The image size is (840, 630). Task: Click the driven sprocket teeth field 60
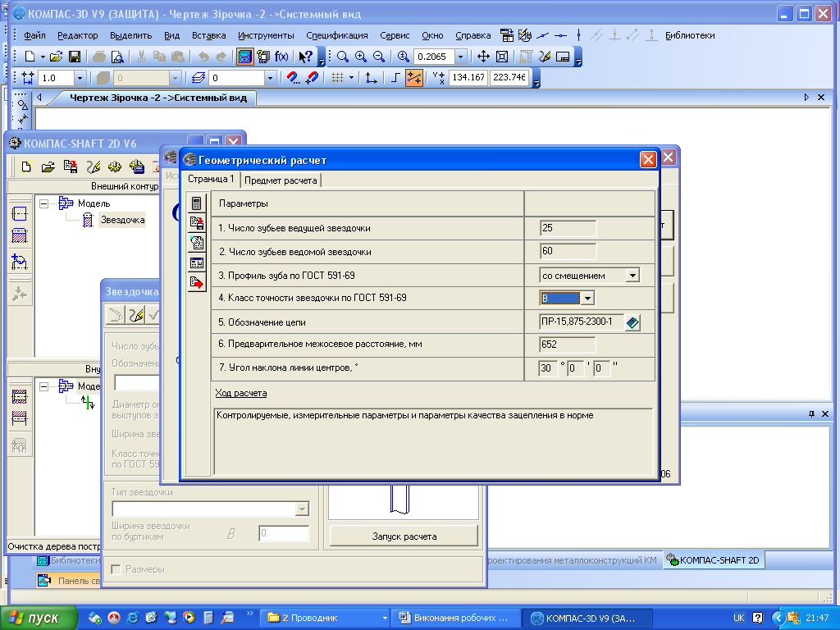(568, 251)
